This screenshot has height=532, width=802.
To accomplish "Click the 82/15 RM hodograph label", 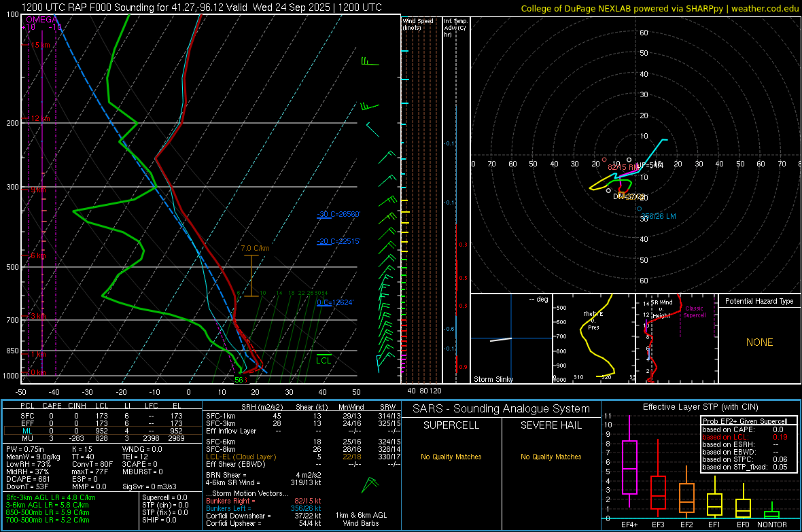I will click(x=623, y=167).
